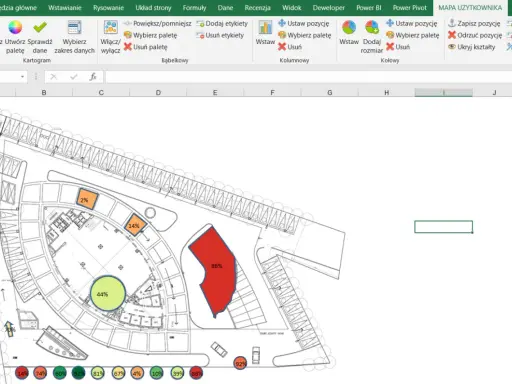
Task: Open the Power Pivot tab
Action: coord(409,8)
